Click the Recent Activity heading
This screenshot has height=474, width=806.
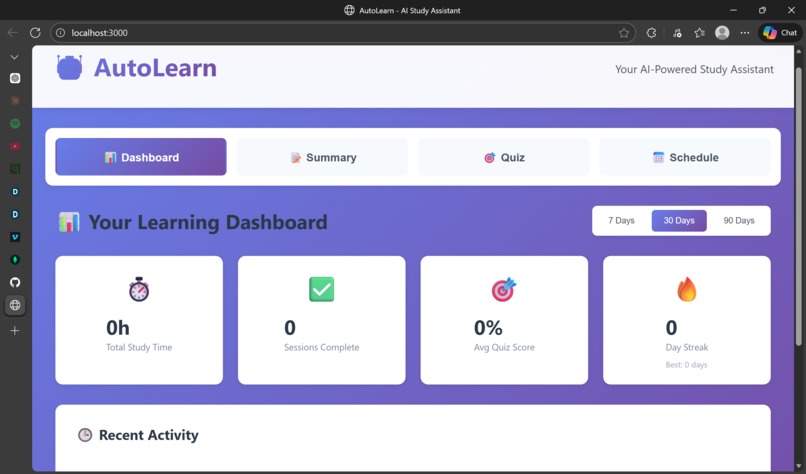click(x=149, y=435)
